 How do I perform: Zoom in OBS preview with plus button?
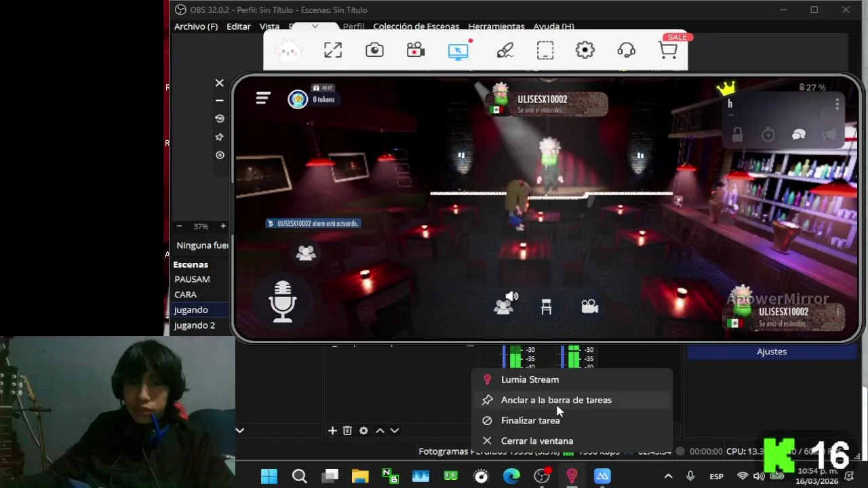tap(223, 226)
